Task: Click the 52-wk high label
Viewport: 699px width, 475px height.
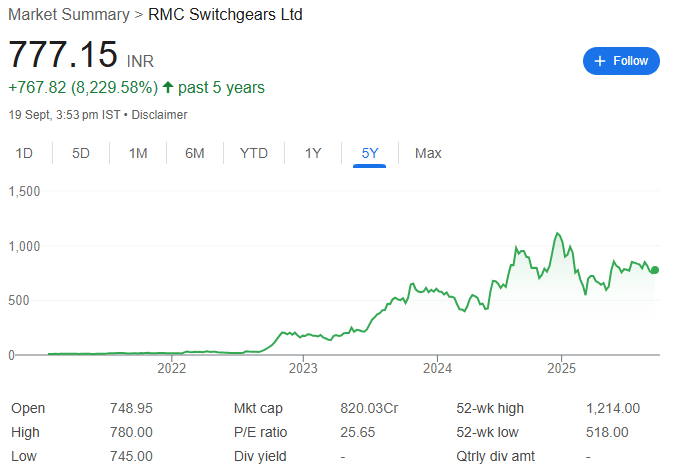Action: [490, 408]
